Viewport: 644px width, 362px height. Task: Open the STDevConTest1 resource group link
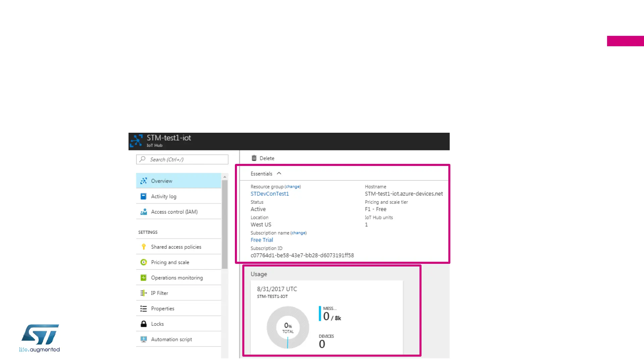click(x=269, y=194)
